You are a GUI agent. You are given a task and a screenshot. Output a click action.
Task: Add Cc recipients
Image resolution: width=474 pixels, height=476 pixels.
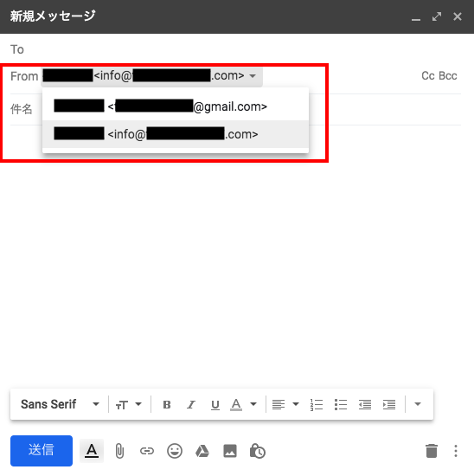click(428, 76)
